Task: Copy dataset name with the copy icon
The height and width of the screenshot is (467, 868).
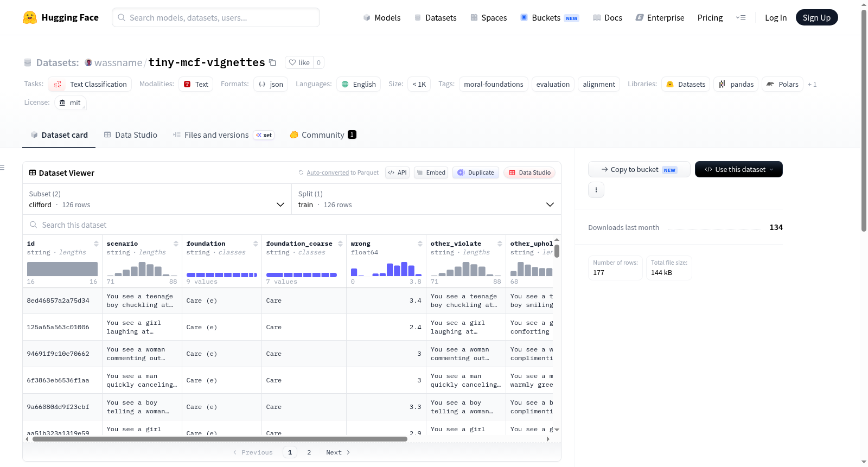Action: [272, 63]
